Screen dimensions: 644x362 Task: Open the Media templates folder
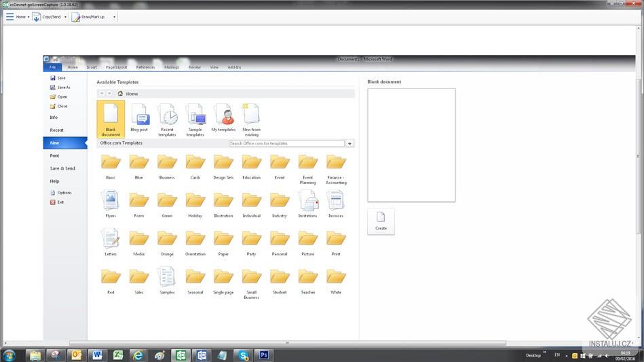click(139, 243)
